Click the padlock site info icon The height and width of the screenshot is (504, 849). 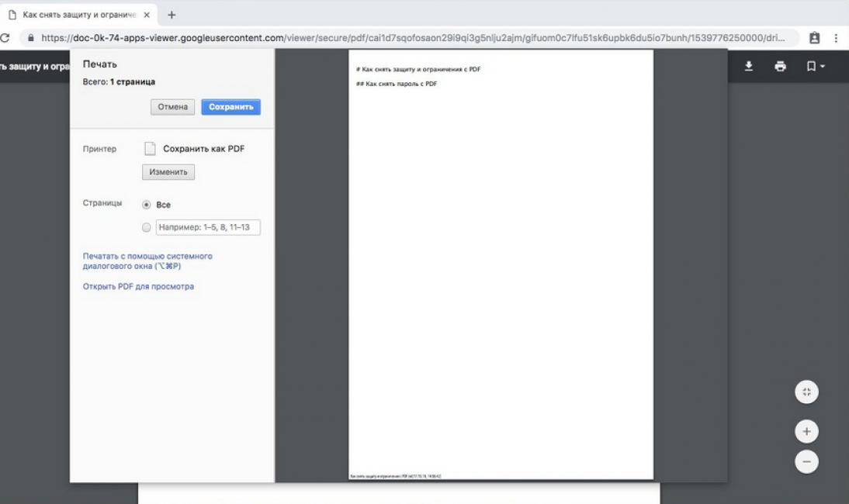[31, 38]
